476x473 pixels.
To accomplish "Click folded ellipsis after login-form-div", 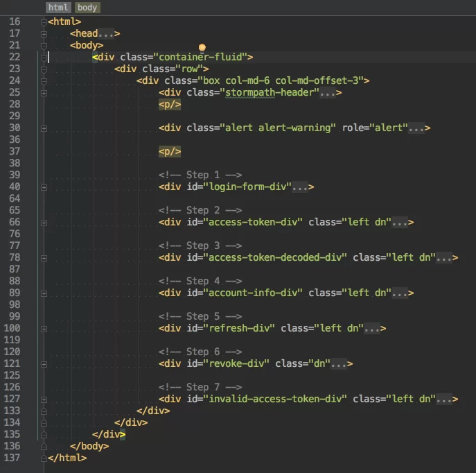I will (300, 187).
